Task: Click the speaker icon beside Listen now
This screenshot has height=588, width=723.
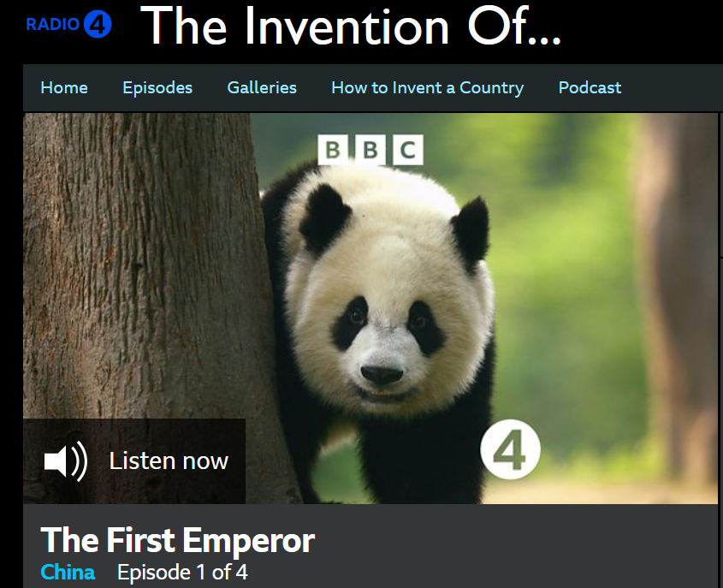Action: tap(66, 460)
